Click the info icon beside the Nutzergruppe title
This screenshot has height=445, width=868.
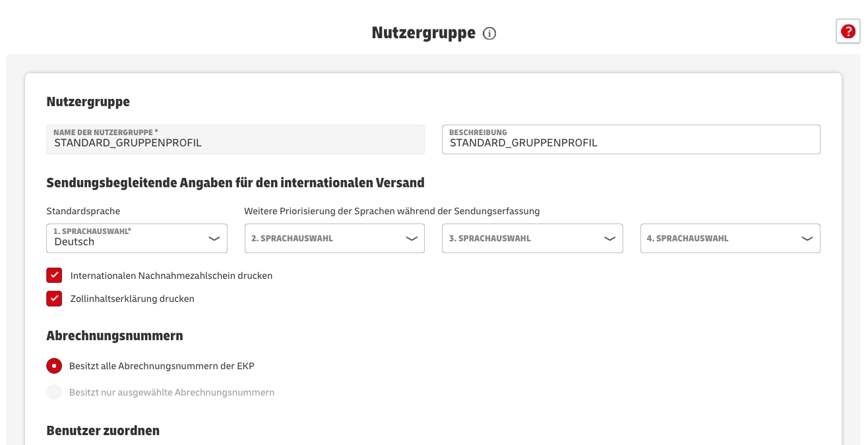point(489,34)
